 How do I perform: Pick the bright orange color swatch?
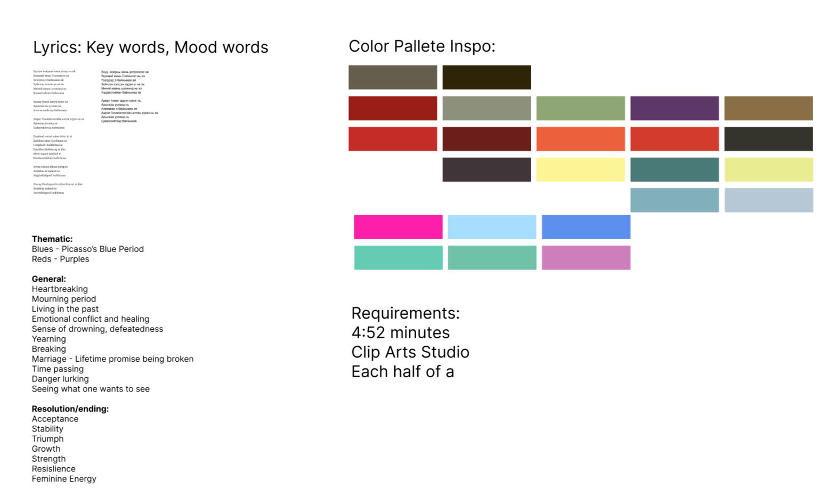coord(580,139)
